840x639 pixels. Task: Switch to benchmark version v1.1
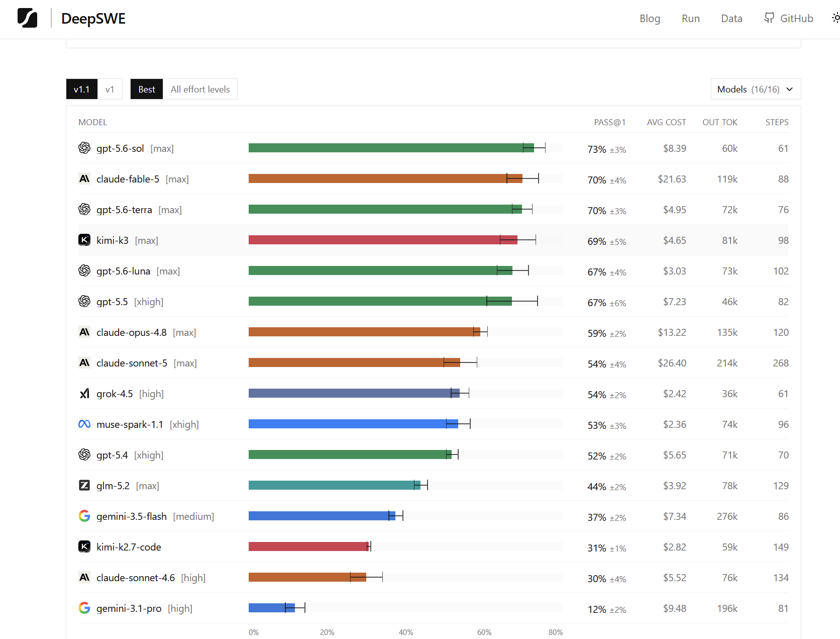point(82,89)
